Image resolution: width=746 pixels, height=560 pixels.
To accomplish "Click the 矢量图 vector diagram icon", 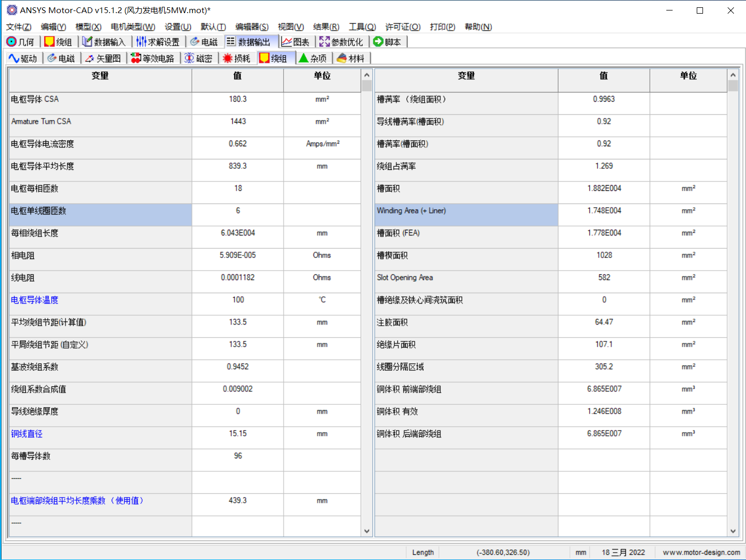I will click(x=90, y=58).
